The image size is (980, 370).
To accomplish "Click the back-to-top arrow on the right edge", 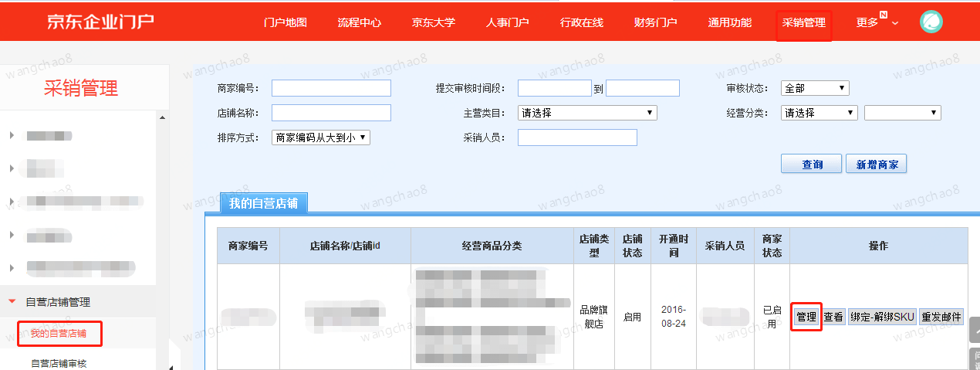I will (x=975, y=330).
